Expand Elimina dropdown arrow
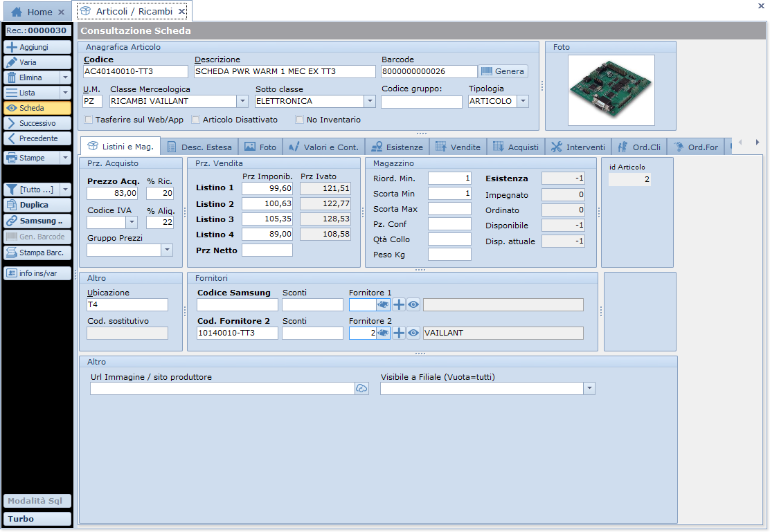 tap(65, 77)
